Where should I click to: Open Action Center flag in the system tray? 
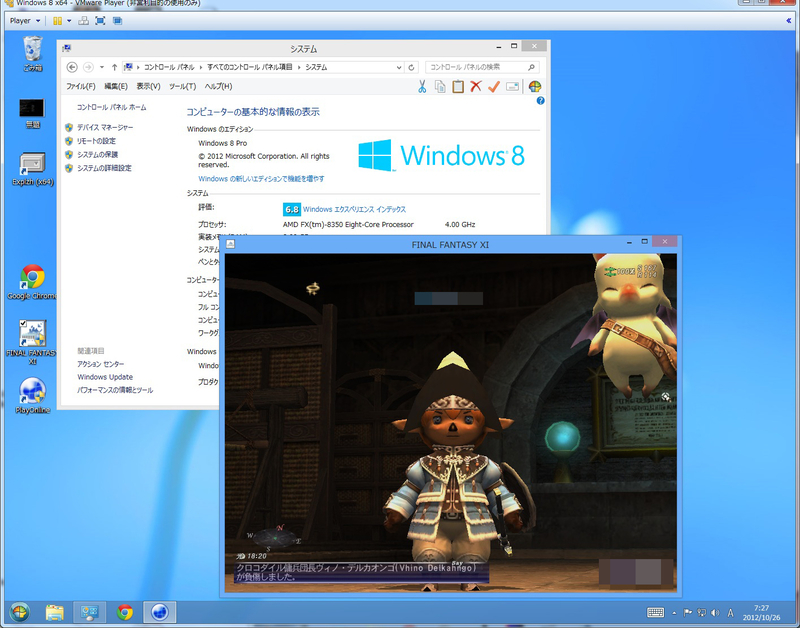pyautogui.click(x=688, y=613)
